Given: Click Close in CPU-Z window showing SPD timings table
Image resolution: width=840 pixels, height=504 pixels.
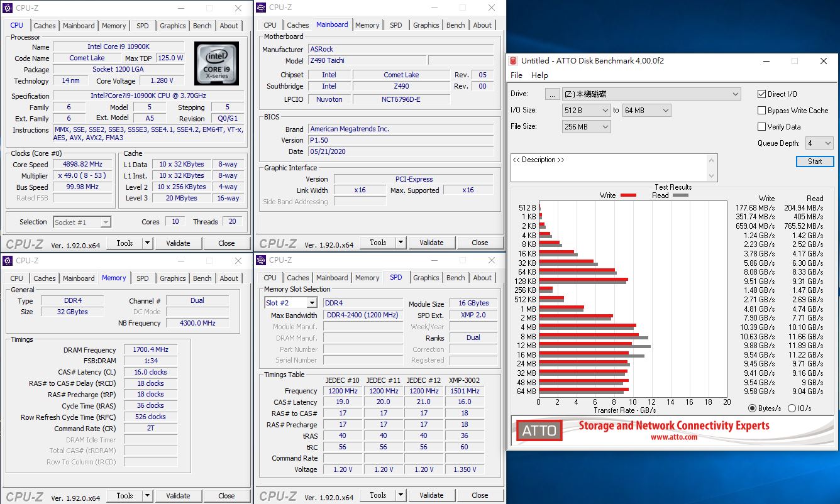Looking at the screenshot, I should tap(480, 495).
